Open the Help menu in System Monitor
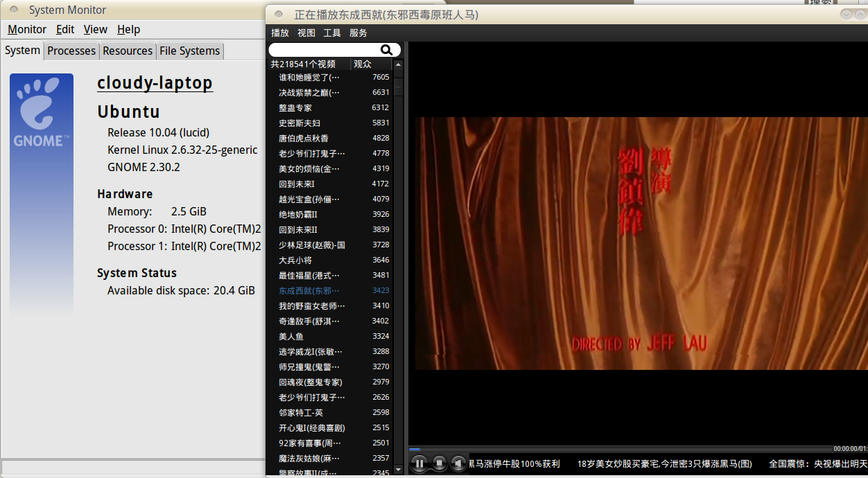This screenshot has width=868, height=478. point(128,29)
